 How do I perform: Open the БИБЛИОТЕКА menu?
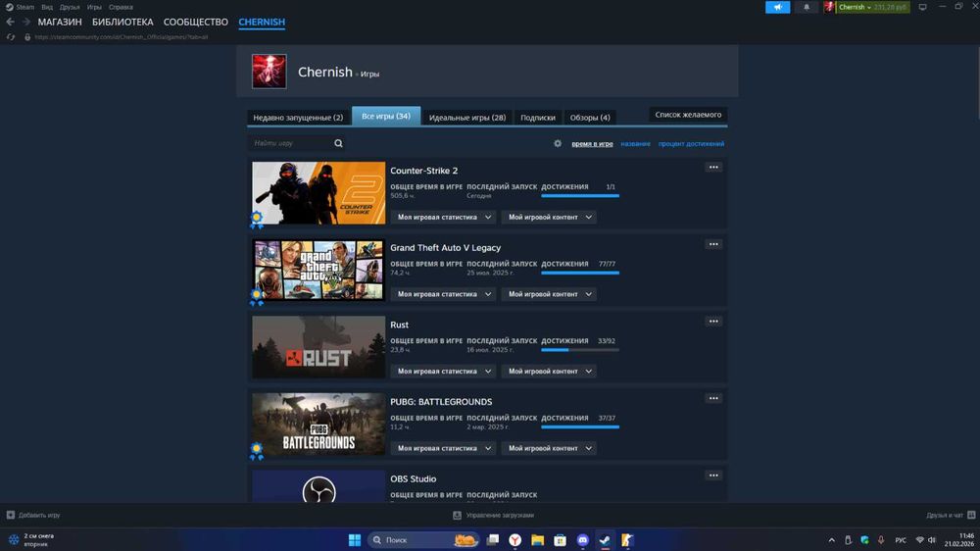(122, 22)
